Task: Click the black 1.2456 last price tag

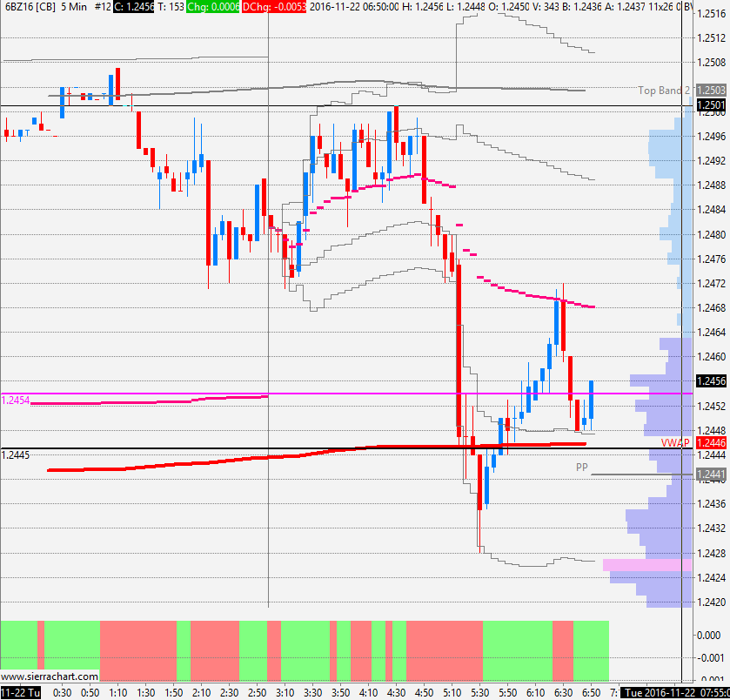Action: [711, 381]
